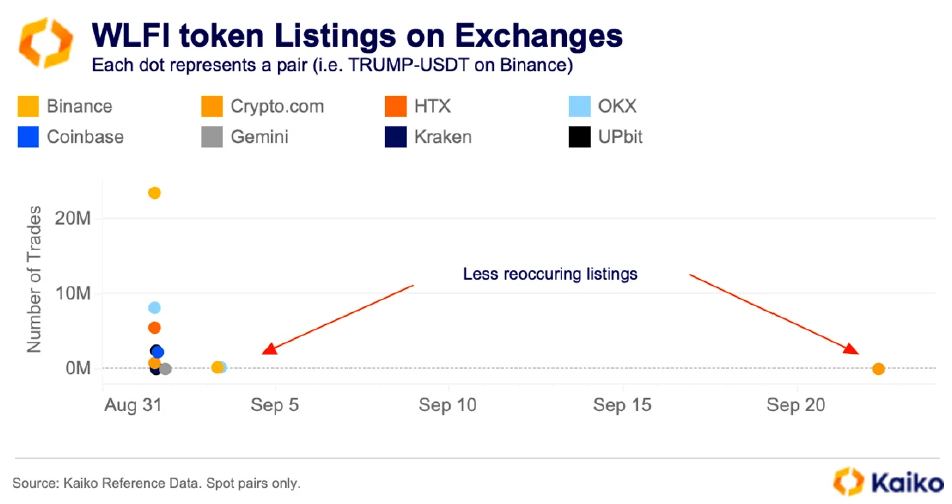Click the Aug 31 x-axis label
This screenshot has width=952, height=504.
point(132,405)
